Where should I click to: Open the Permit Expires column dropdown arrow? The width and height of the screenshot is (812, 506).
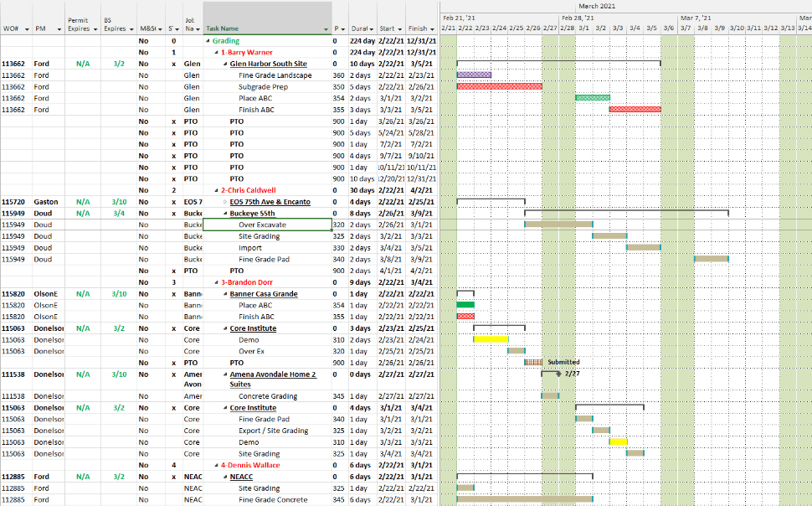95,29
